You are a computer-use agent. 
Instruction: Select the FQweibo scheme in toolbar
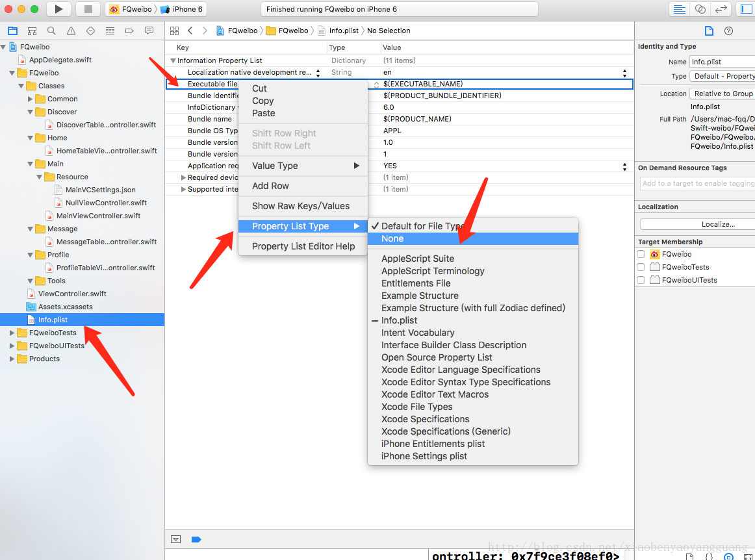tap(131, 9)
